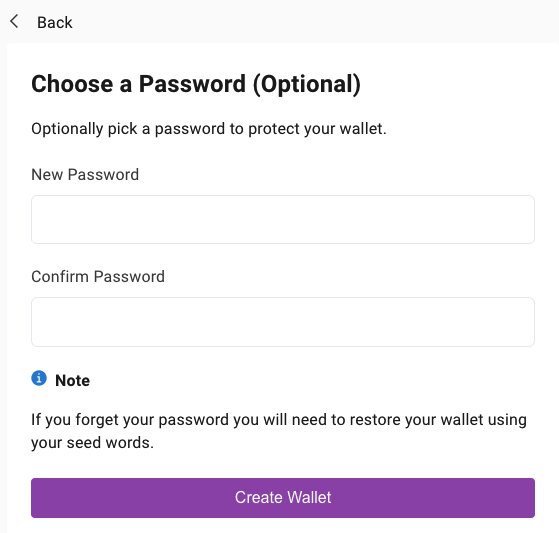The height and width of the screenshot is (533, 559).
Task: Focus the New Password input field
Action: 283,219
